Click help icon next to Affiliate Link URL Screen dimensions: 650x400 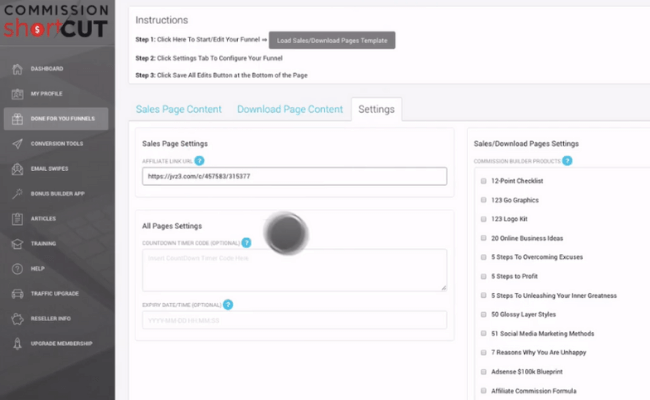pos(199,161)
